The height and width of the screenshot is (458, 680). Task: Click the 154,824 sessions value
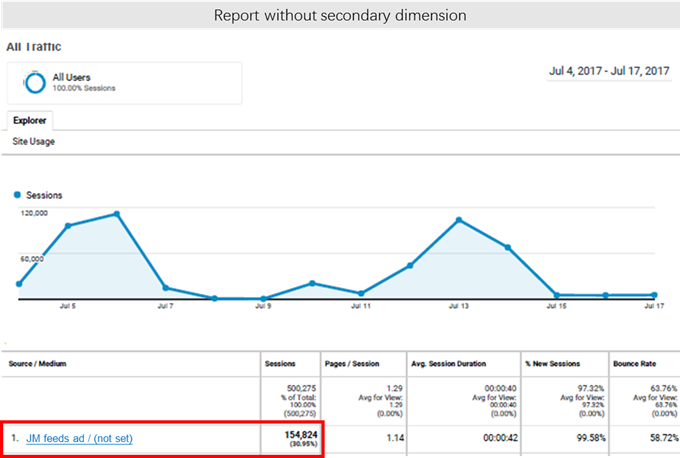coord(301,435)
